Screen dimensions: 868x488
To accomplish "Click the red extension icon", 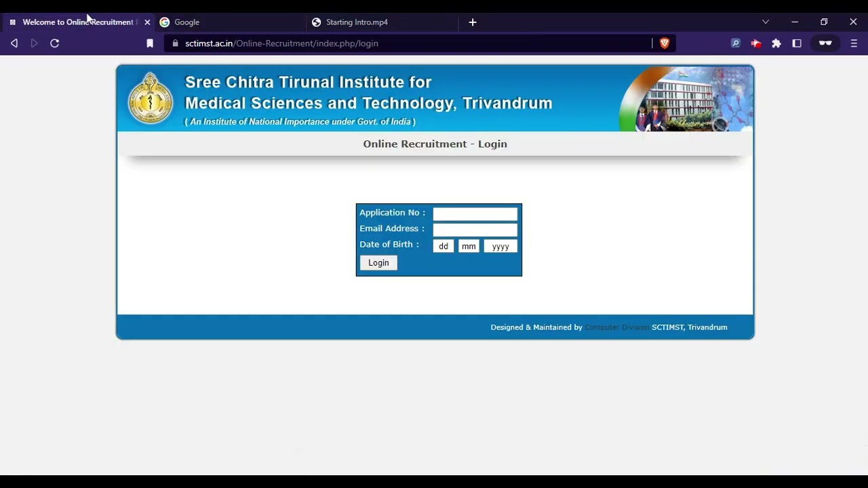I will coord(756,43).
